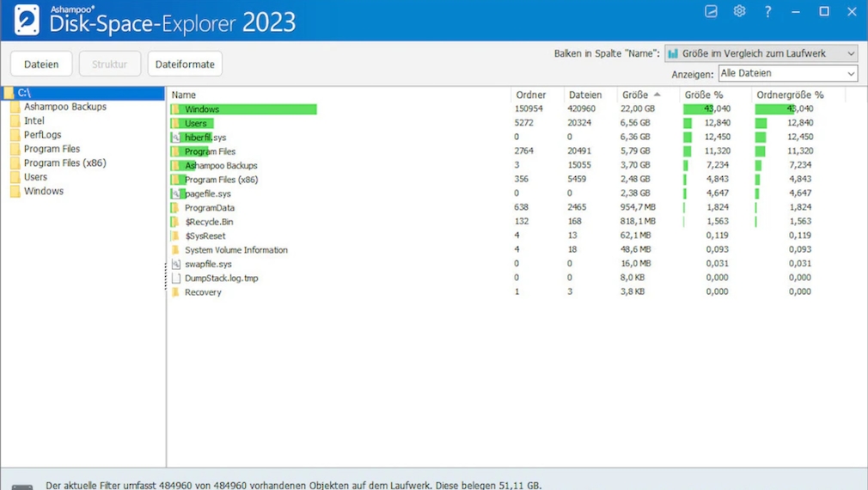Sort by the Dateien column header
868x490 pixels.
(590, 95)
